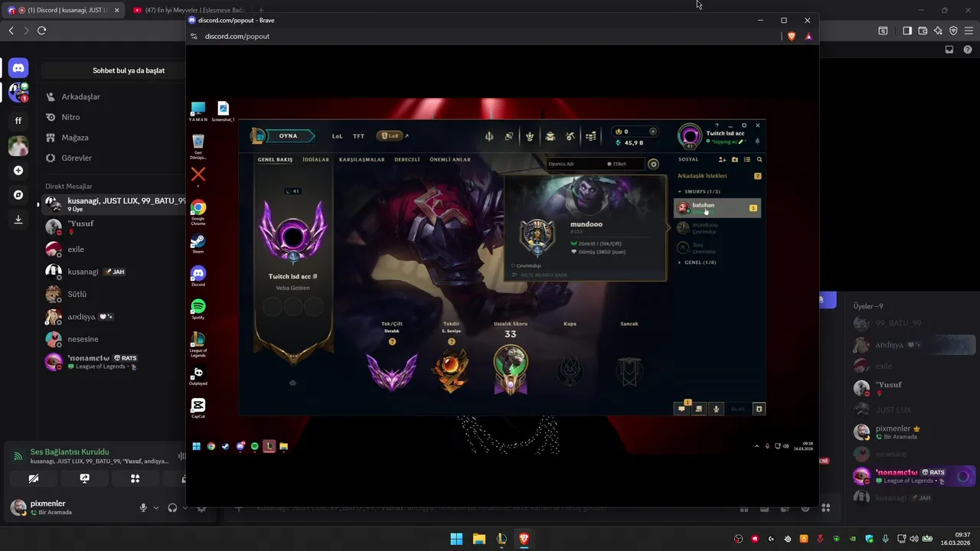
Task: Open Brave Rewards triangle icon in popout
Action: [808, 36]
